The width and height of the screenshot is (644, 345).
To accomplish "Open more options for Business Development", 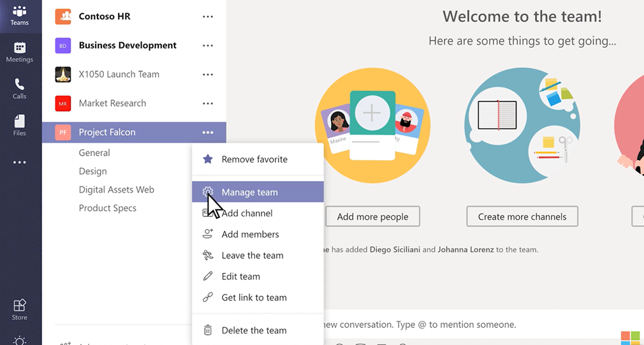I will coord(208,45).
